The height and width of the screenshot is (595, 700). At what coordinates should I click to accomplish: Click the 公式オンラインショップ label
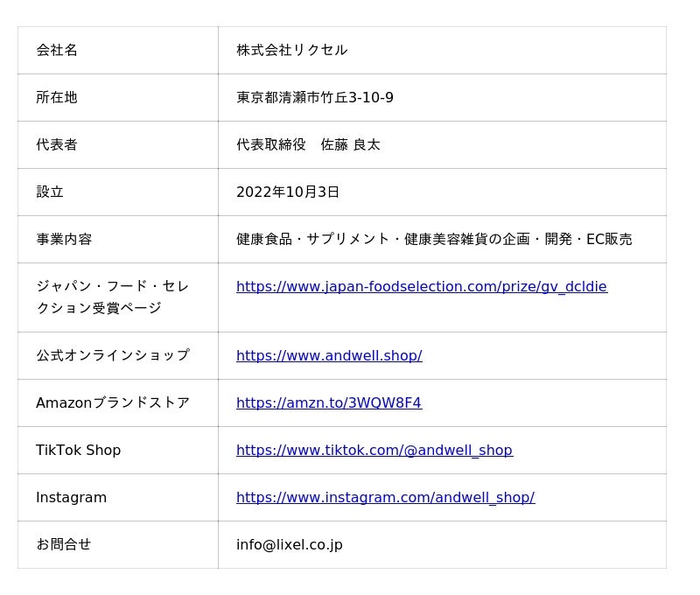click(x=113, y=355)
